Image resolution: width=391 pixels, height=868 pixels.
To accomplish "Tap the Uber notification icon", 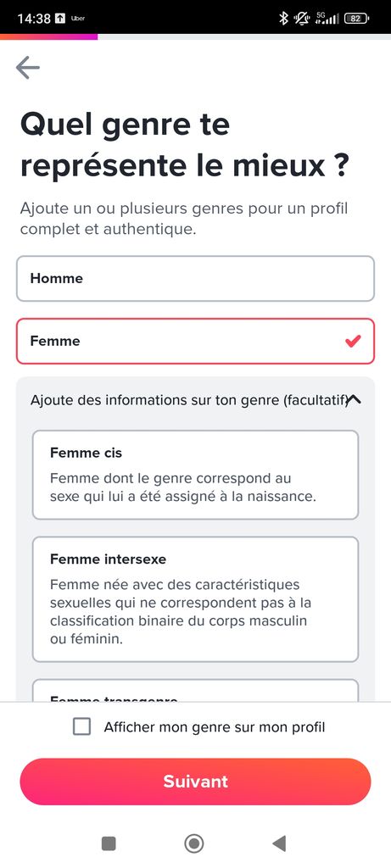I will 77,19.
